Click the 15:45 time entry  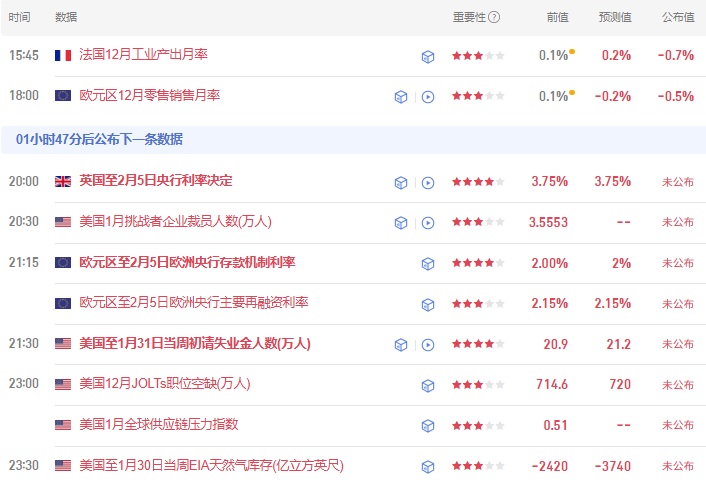coord(24,55)
